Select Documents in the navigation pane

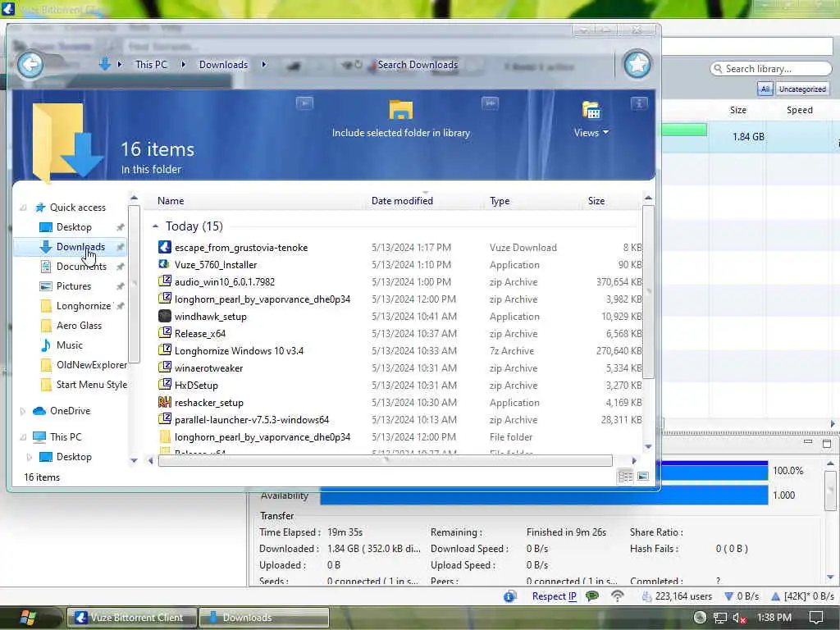[x=81, y=267]
